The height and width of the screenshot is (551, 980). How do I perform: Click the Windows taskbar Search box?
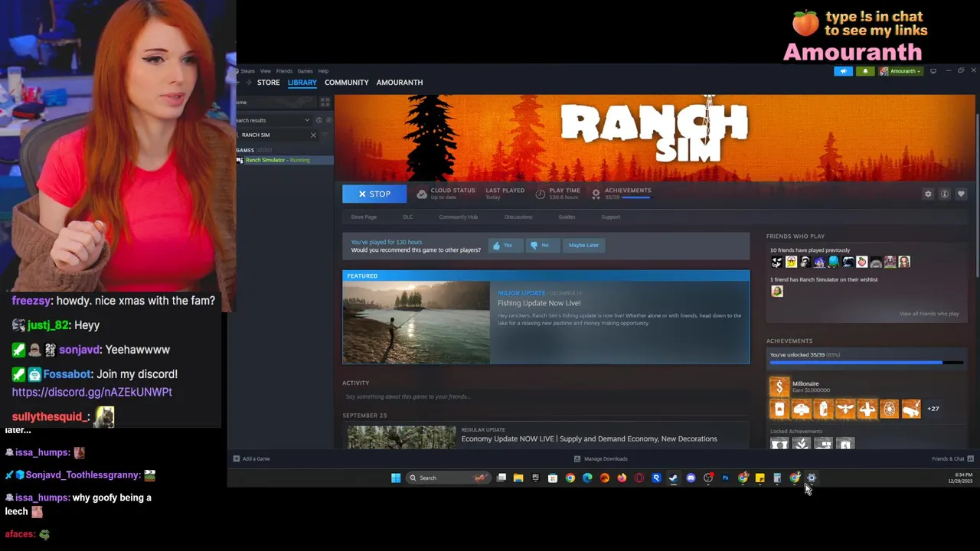449,478
